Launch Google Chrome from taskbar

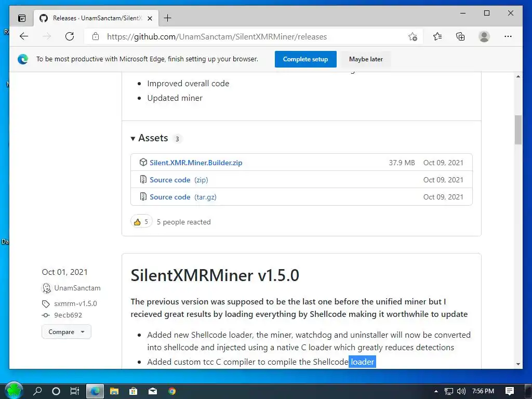pos(172,391)
